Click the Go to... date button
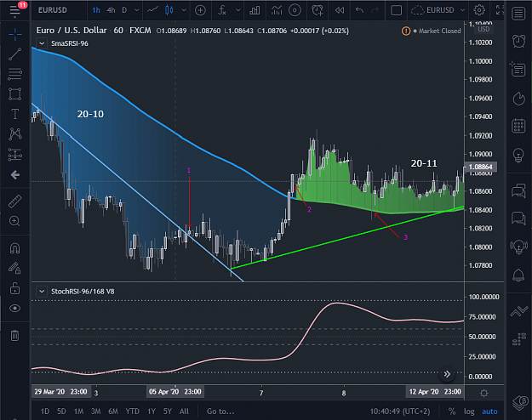The image size is (532, 420). (x=220, y=411)
